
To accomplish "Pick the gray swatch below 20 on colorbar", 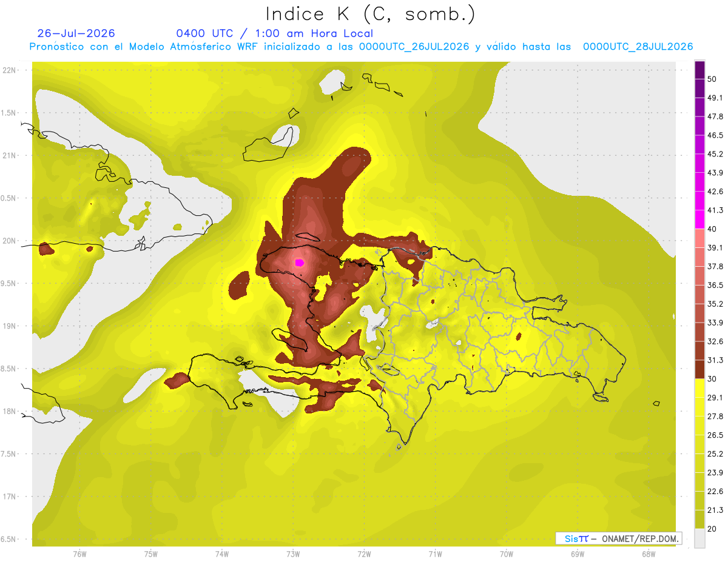I will pos(699,538).
